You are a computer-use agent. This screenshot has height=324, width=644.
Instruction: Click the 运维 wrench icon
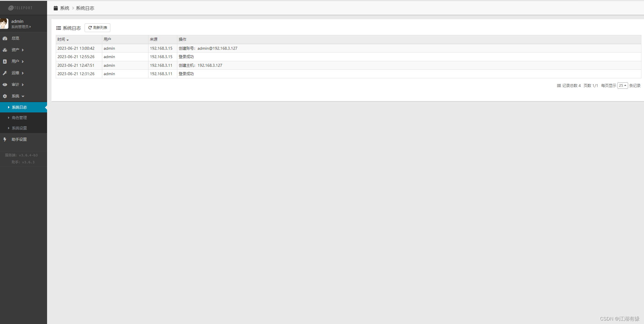point(5,73)
